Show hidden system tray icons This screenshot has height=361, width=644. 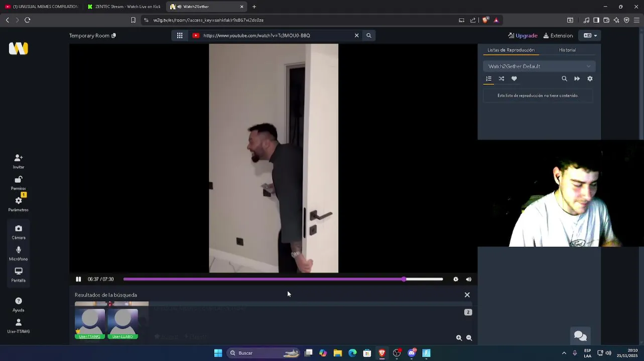[564, 353]
